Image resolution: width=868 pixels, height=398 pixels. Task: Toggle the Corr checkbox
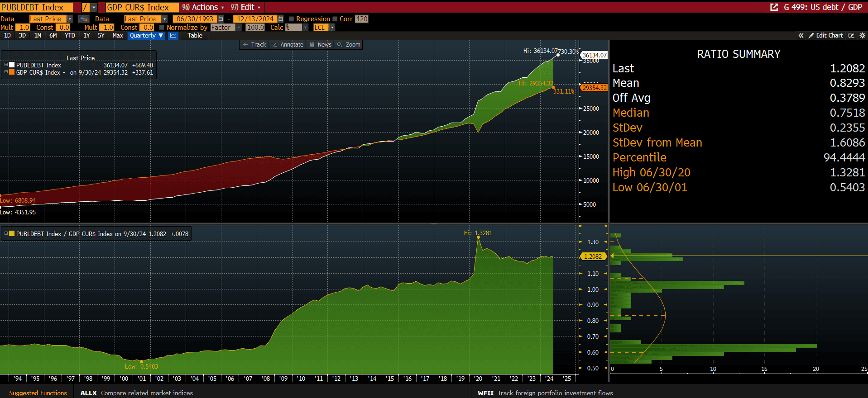[335, 19]
